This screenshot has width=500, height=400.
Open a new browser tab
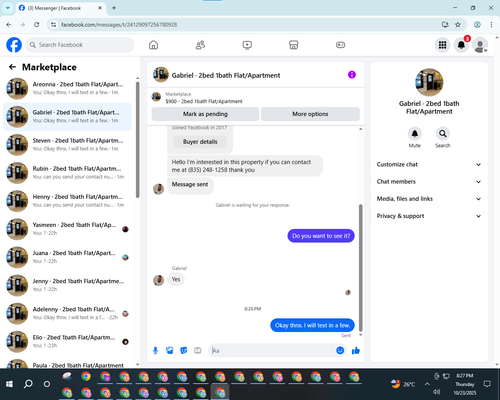coord(114,8)
